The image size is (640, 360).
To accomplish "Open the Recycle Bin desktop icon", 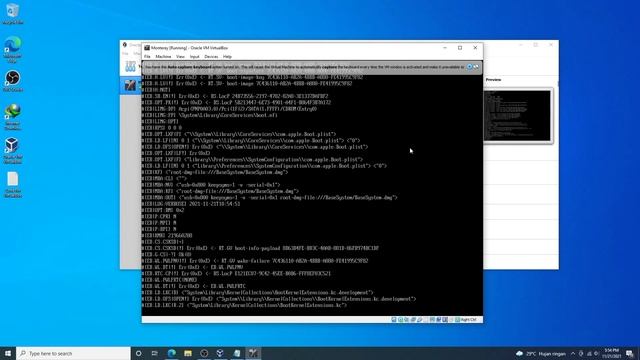I will 13,13.
